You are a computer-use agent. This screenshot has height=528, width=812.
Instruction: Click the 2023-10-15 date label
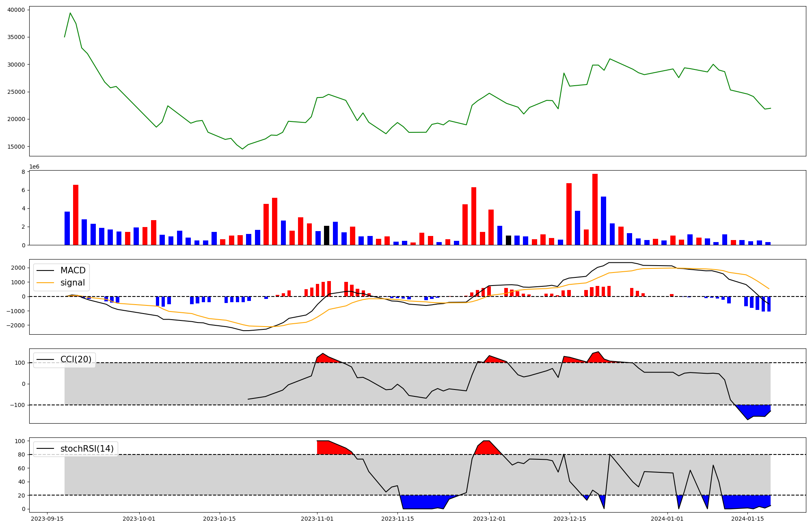pyautogui.click(x=219, y=519)
